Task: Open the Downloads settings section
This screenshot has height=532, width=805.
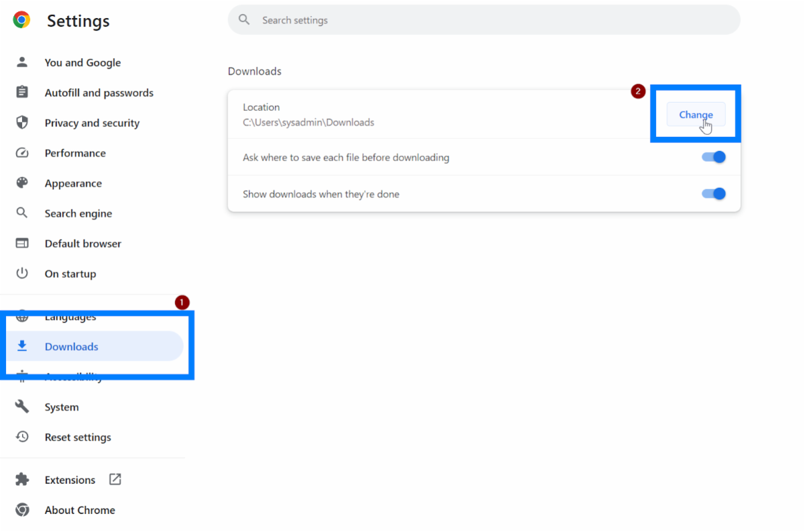Action: pos(72,347)
